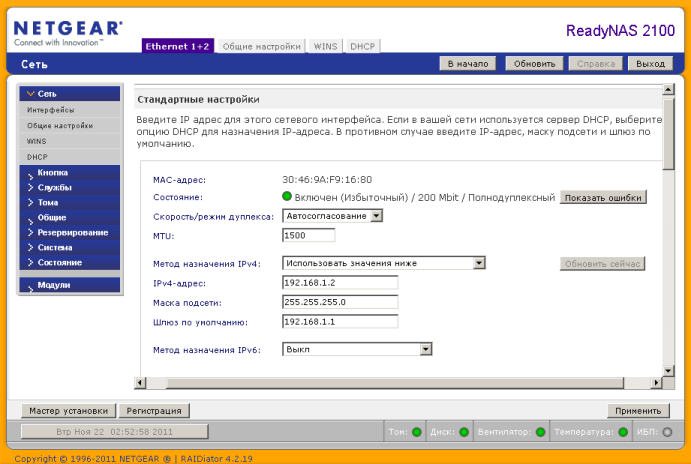Click the vertical scrollbar thumb
691x464 pixels.
coord(668,134)
